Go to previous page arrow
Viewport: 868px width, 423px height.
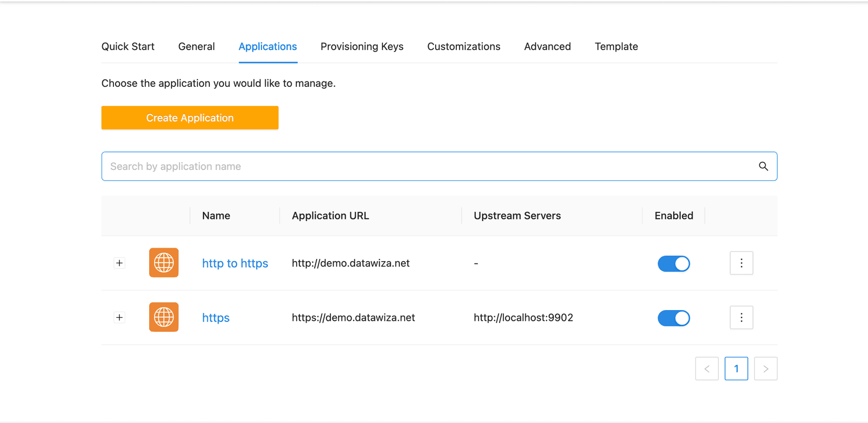click(x=707, y=369)
